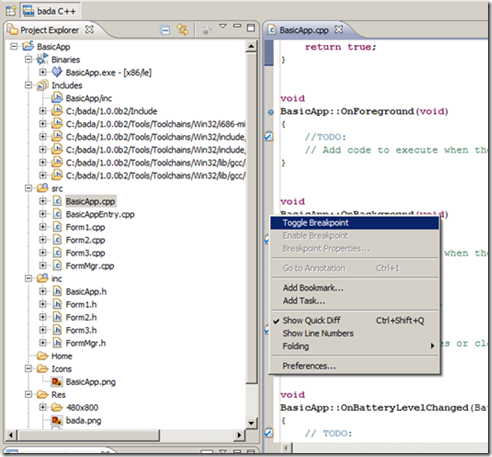Screen dimensions: 492x457
Task: Toggle Show Line Numbers option
Action: (355, 333)
